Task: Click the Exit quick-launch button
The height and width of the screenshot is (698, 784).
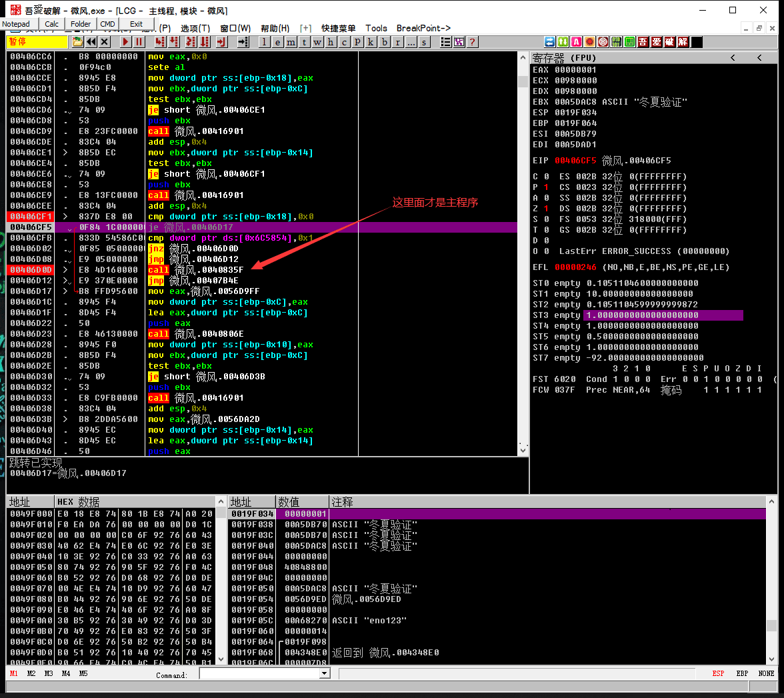Action: [136, 24]
